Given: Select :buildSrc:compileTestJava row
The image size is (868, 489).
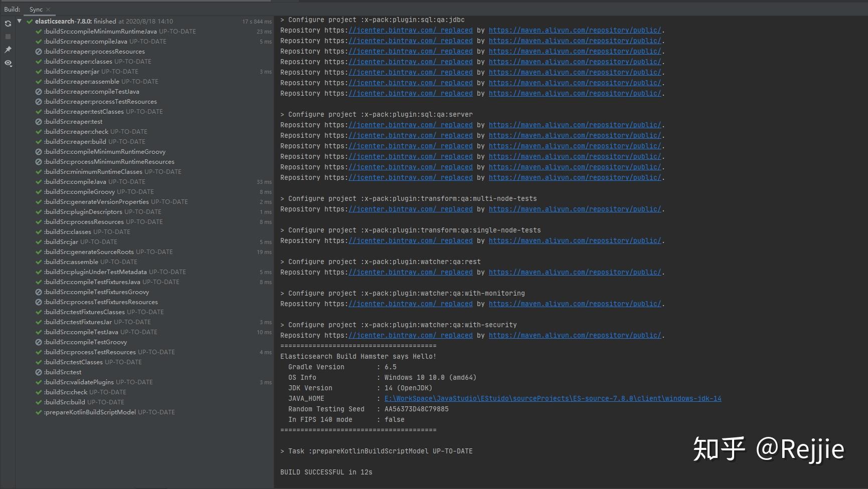Looking at the screenshot, I should click(144, 332).
